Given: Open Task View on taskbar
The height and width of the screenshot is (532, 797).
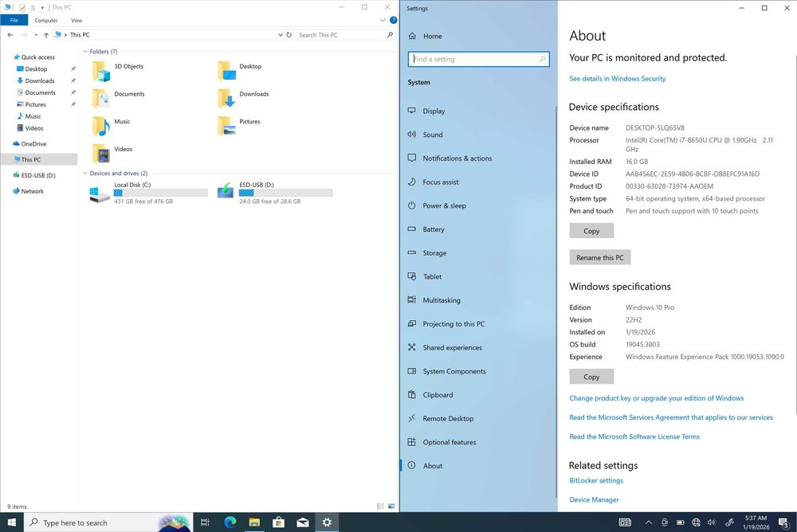Looking at the screenshot, I should click(x=205, y=522).
